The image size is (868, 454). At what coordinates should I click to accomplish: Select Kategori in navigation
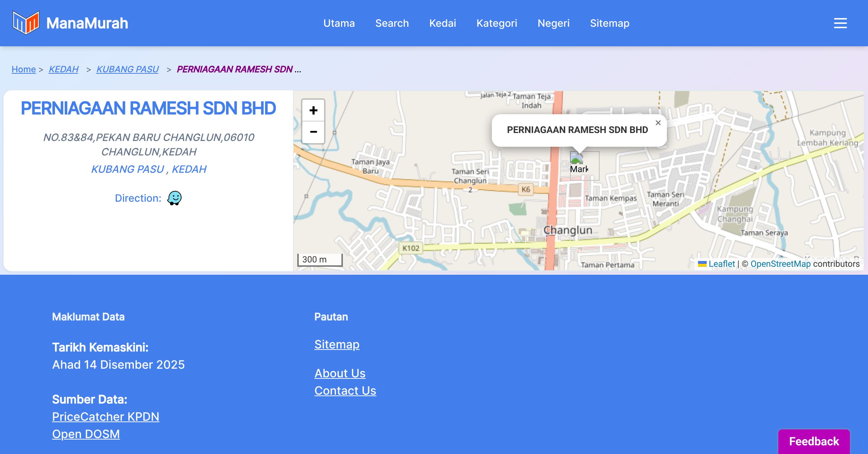coord(497,23)
